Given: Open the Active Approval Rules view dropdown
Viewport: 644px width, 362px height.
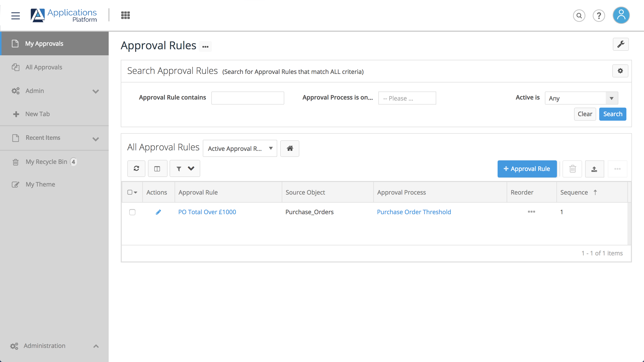Looking at the screenshot, I should [239, 148].
